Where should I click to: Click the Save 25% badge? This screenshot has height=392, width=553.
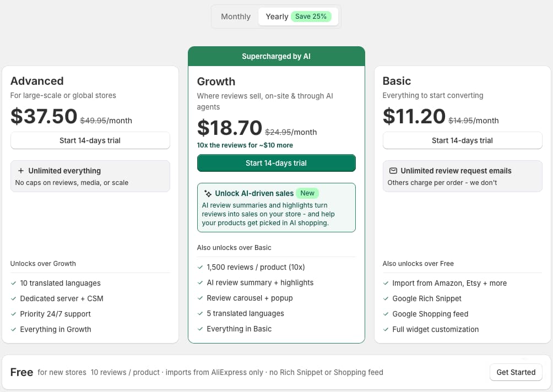pos(311,17)
